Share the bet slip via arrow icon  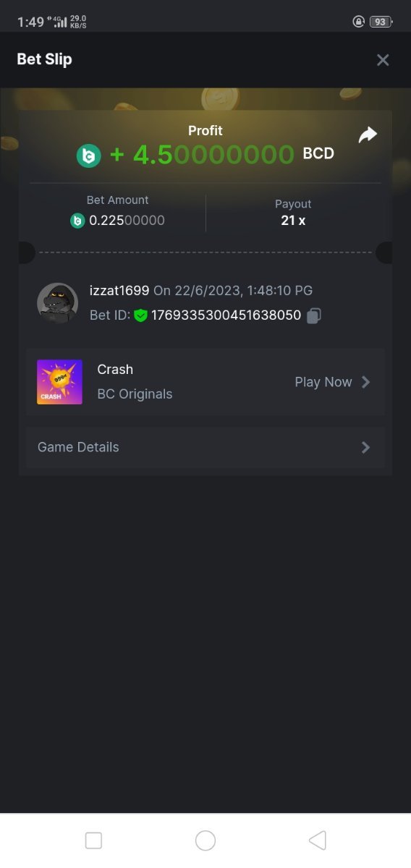pos(368,135)
